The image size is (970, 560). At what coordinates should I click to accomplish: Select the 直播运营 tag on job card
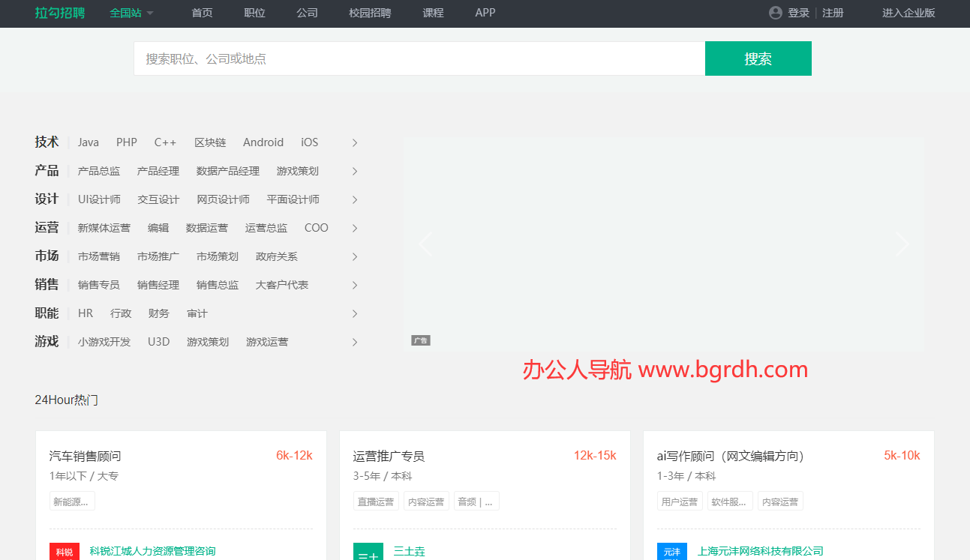[x=376, y=502]
